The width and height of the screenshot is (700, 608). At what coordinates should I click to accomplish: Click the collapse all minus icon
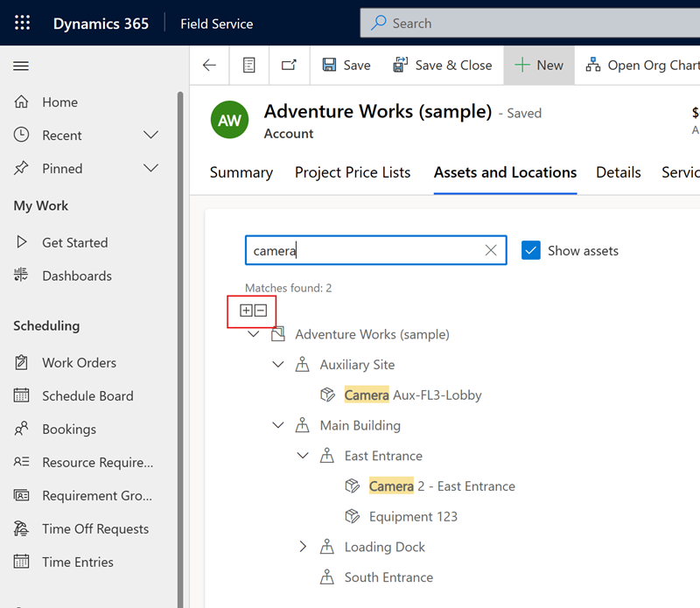(x=261, y=311)
